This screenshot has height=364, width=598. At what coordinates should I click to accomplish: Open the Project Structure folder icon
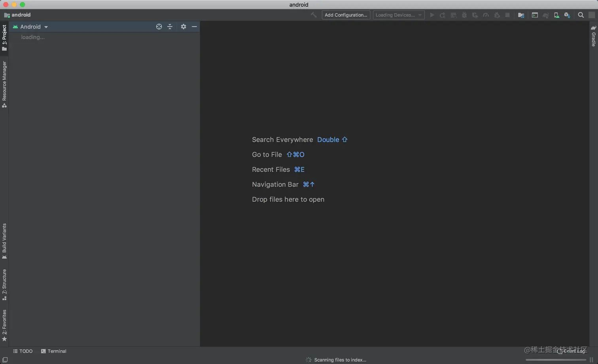click(521, 15)
